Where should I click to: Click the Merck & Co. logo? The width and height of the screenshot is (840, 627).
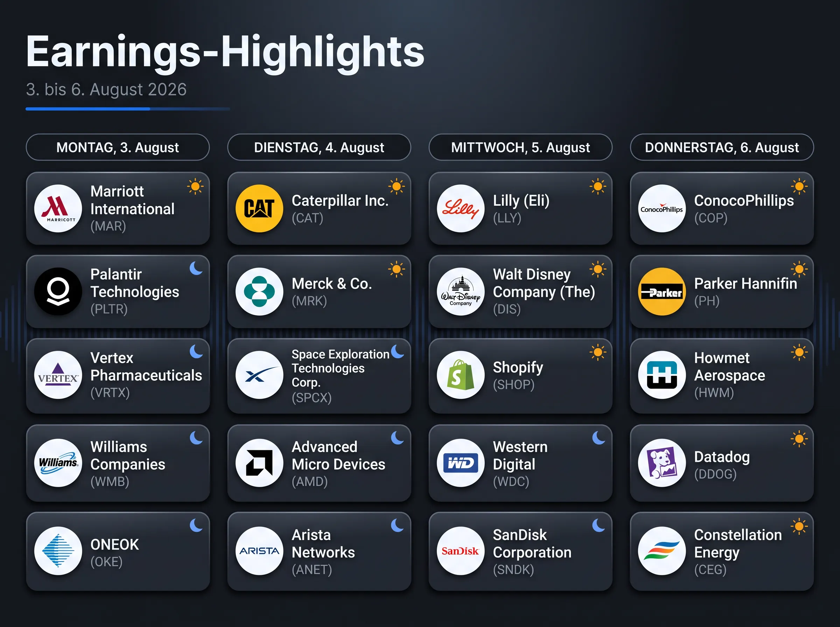tap(259, 291)
